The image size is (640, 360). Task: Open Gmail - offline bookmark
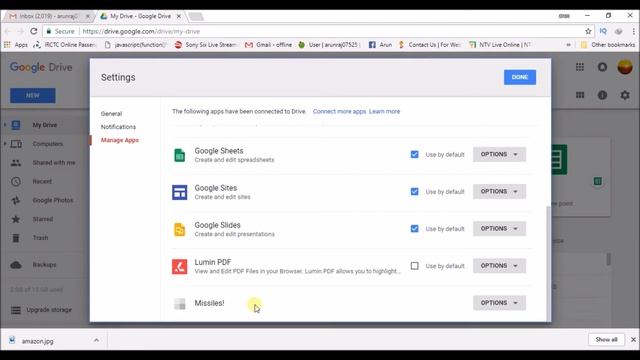(268, 45)
